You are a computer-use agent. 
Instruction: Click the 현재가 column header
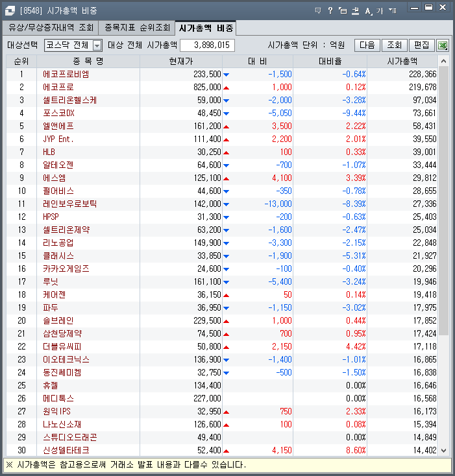pos(181,62)
